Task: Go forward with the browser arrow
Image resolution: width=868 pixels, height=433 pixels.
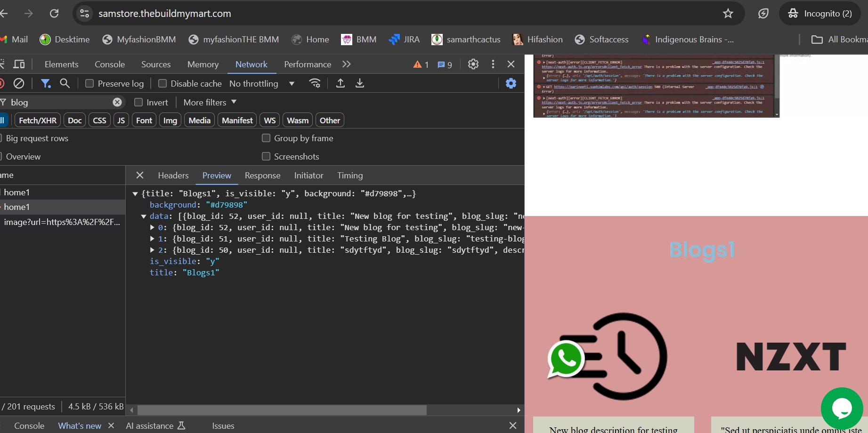Action: coord(29,14)
